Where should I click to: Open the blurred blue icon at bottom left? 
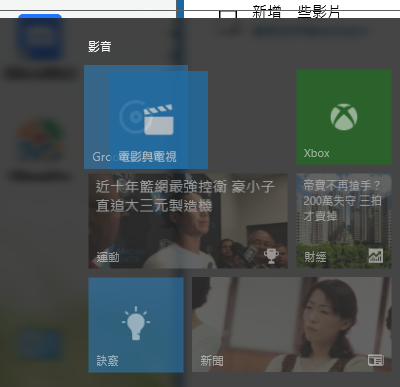coord(40,344)
